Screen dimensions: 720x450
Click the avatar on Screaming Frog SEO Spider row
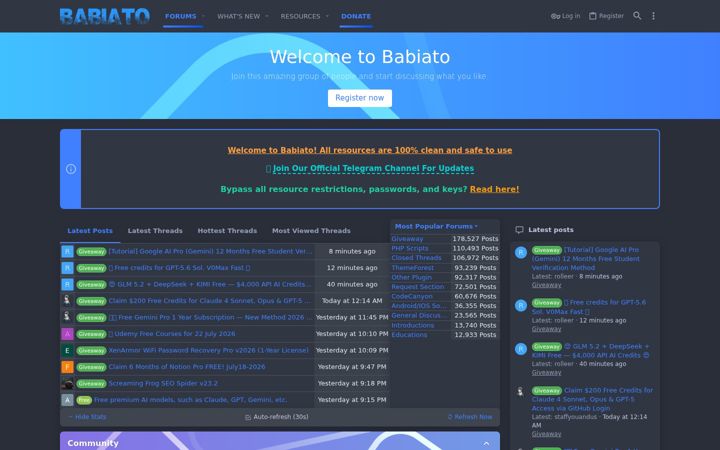tap(67, 383)
